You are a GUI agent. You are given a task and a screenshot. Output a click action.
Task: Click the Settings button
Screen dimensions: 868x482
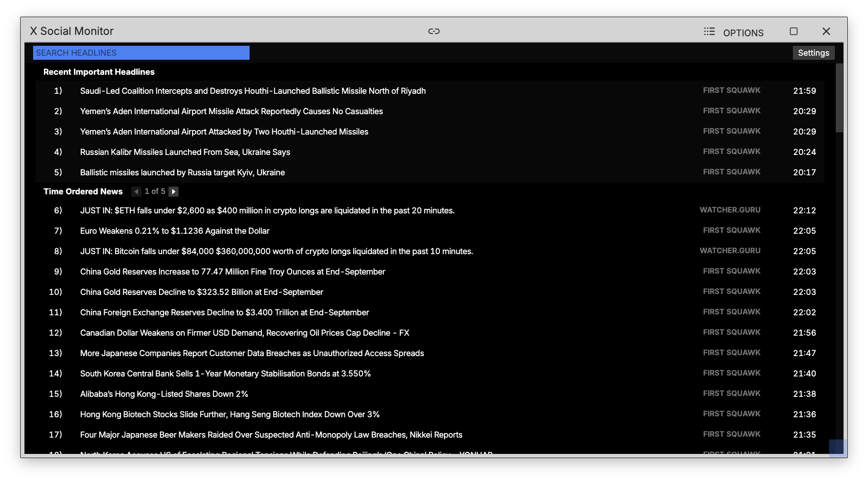click(813, 53)
